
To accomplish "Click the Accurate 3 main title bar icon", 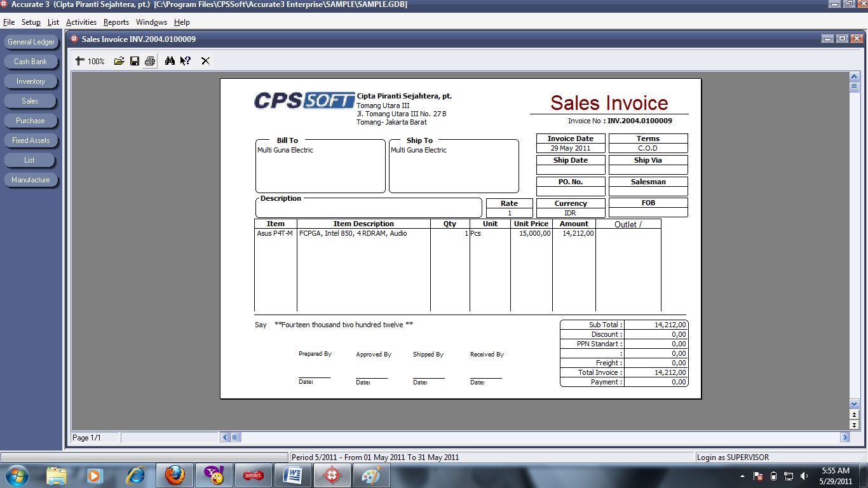I will (x=5, y=4).
